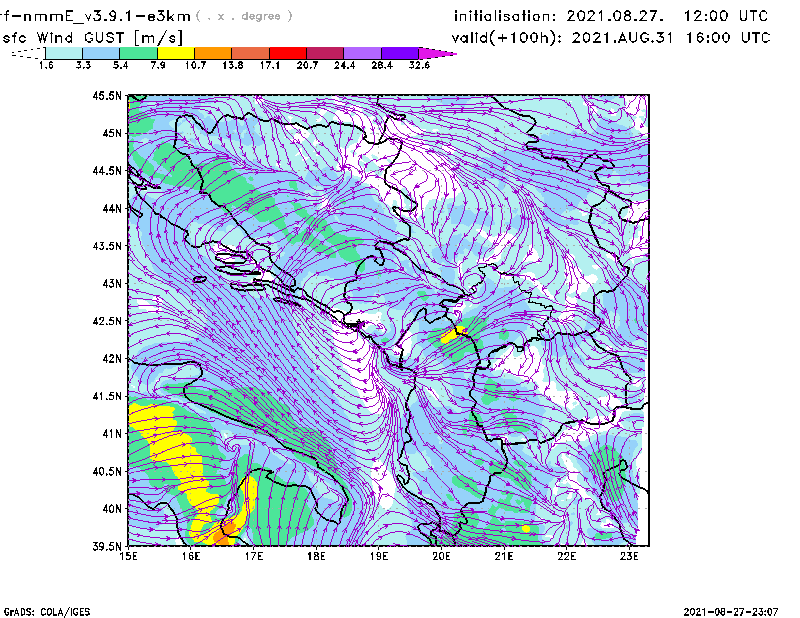
Task: Click the "15E" longitude label
Action: (x=128, y=556)
